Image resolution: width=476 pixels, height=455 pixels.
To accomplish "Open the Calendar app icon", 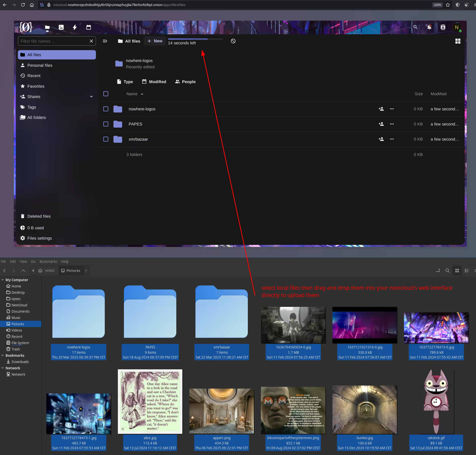I will point(89,27).
